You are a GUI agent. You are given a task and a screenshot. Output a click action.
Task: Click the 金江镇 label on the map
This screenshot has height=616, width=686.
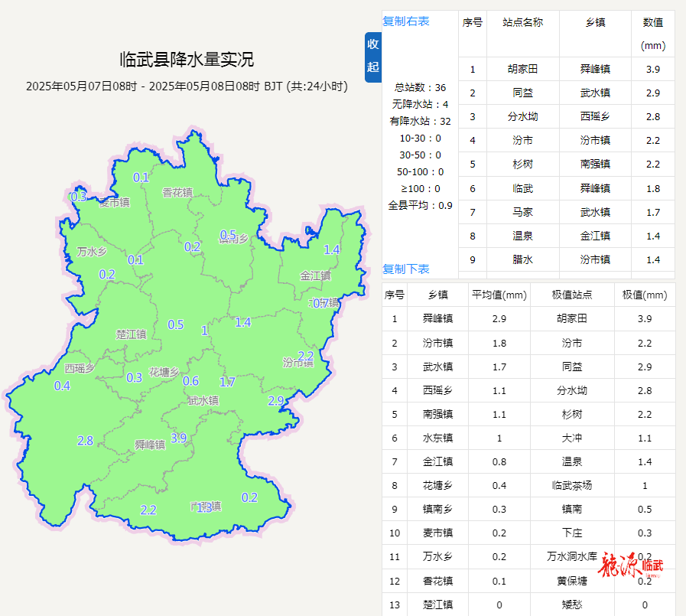[315, 275]
